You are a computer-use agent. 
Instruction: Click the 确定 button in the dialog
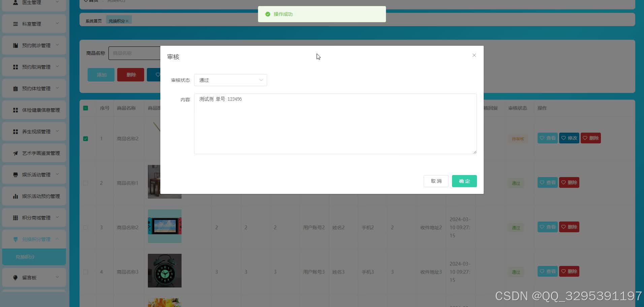coord(464,181)
